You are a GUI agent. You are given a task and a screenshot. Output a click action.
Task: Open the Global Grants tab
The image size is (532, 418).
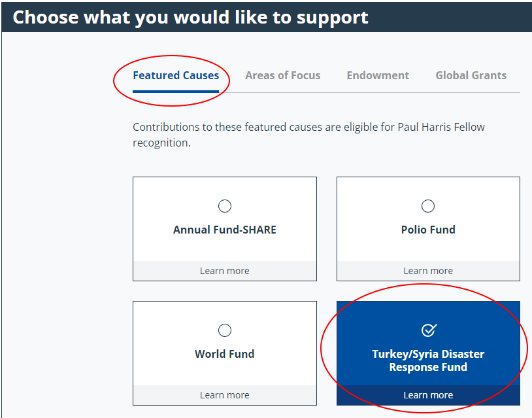(x=471, y=75)
